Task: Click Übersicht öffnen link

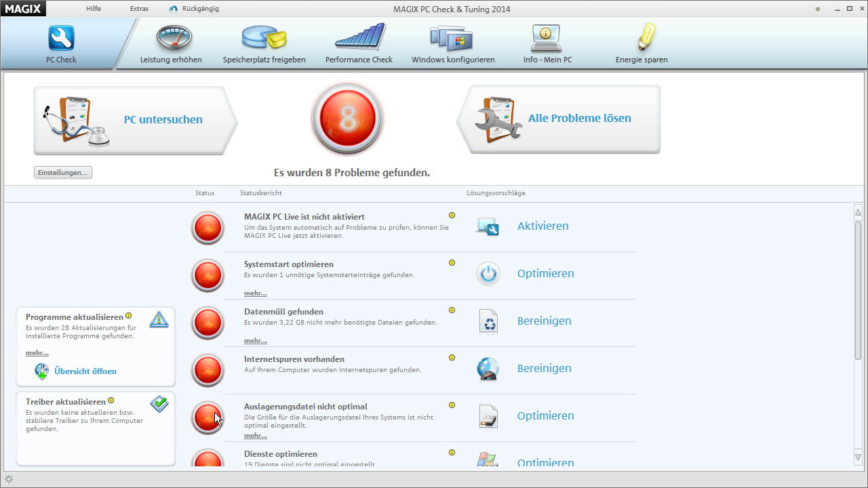Action: [85, 371]
